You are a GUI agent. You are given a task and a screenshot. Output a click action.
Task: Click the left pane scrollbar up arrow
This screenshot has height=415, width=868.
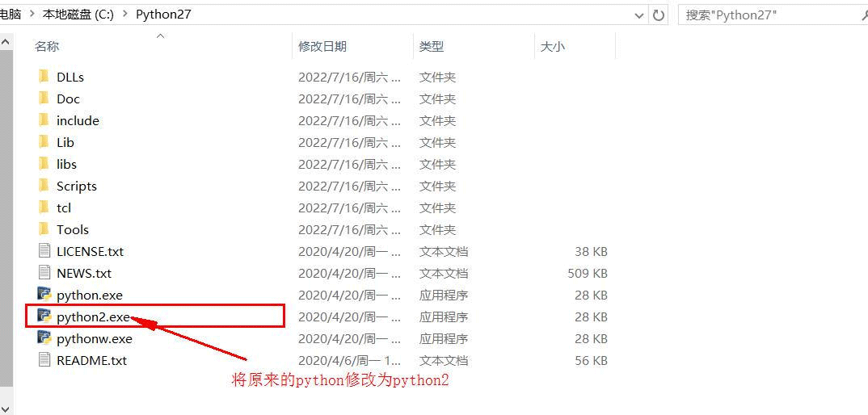tap(6, 41)
